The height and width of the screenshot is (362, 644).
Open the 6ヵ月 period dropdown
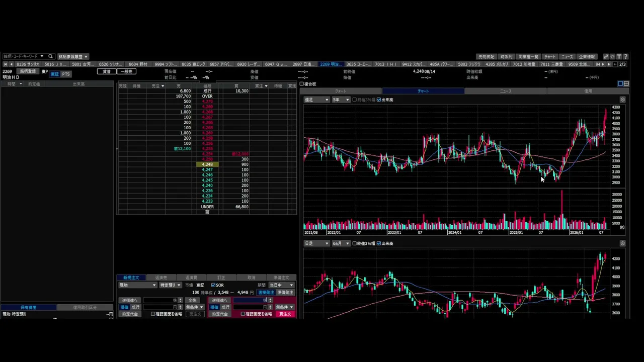[x=340, y=243]
